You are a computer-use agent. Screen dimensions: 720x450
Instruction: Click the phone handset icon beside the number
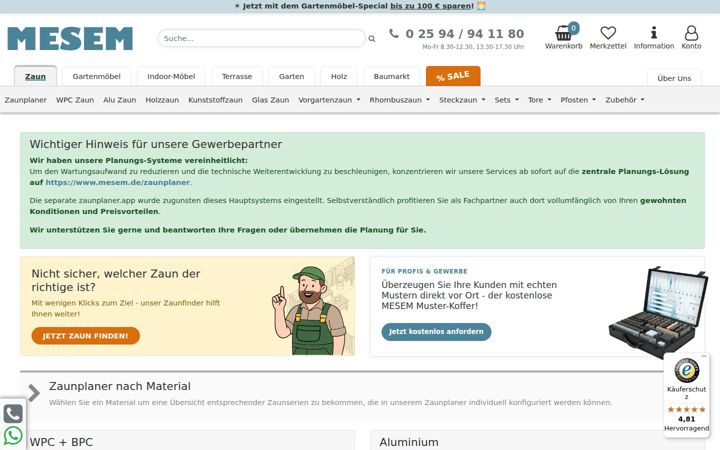pos(394,34)
